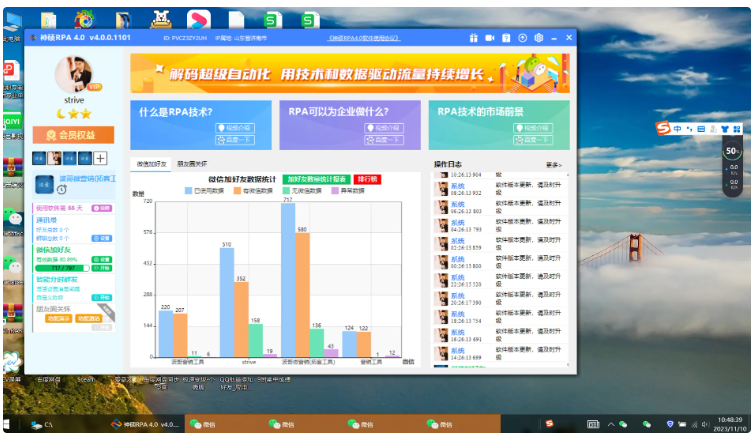Click 视频介绍 on the 什么是RPA技术 card

pos(235,128)
